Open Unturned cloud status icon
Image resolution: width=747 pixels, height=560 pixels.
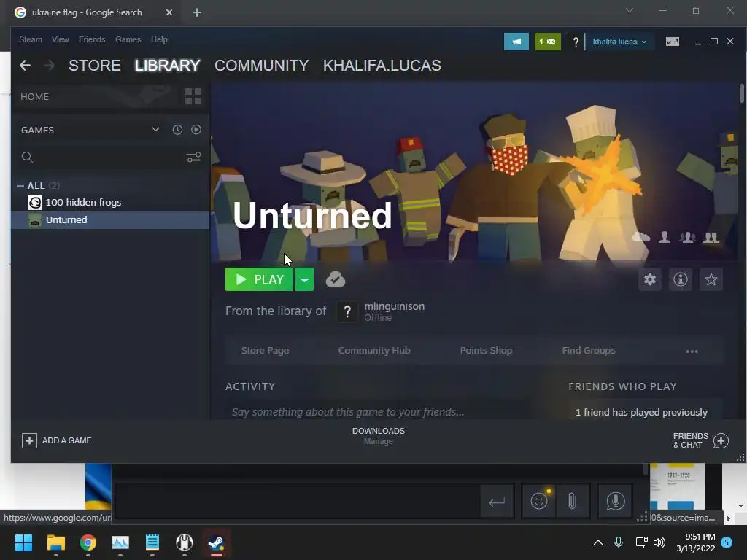tap(336, 279)
